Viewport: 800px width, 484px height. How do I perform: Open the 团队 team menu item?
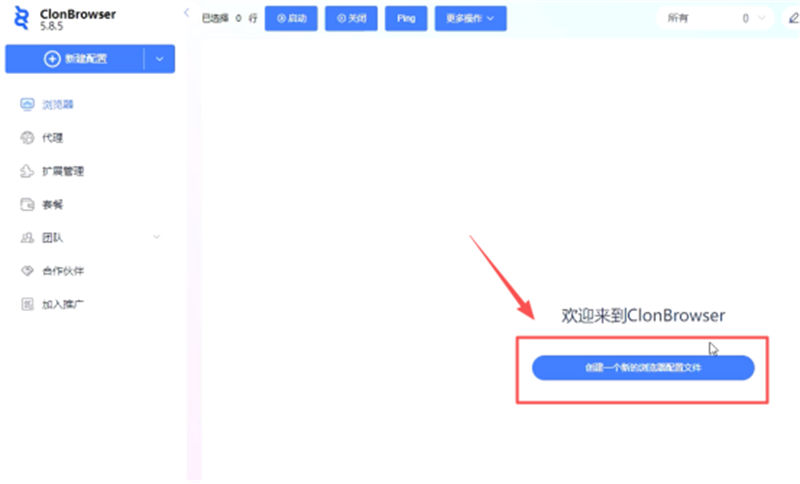click(53, 238)
